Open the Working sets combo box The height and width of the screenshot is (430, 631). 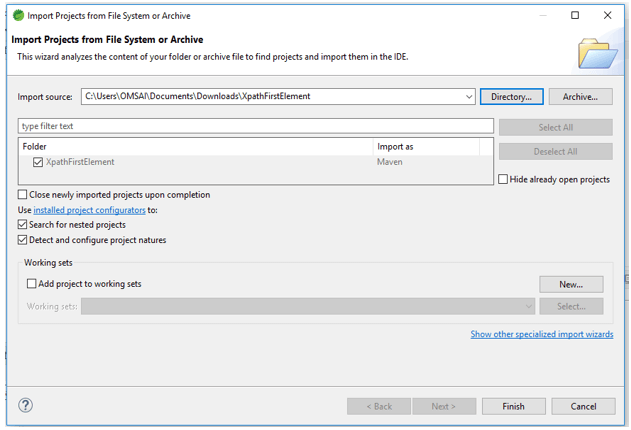(x=528, y=306)
